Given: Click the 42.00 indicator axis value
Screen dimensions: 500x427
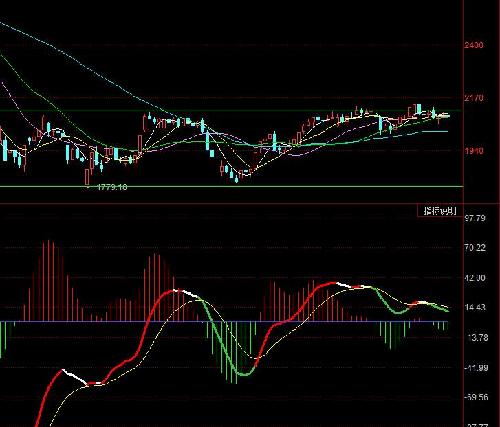Looking at the screenshot, I should point(476,278).
